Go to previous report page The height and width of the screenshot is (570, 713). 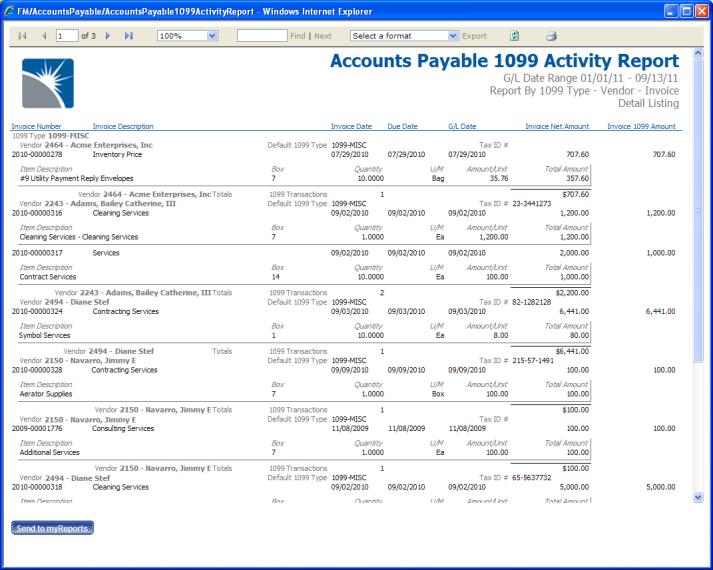click(42, 35)
